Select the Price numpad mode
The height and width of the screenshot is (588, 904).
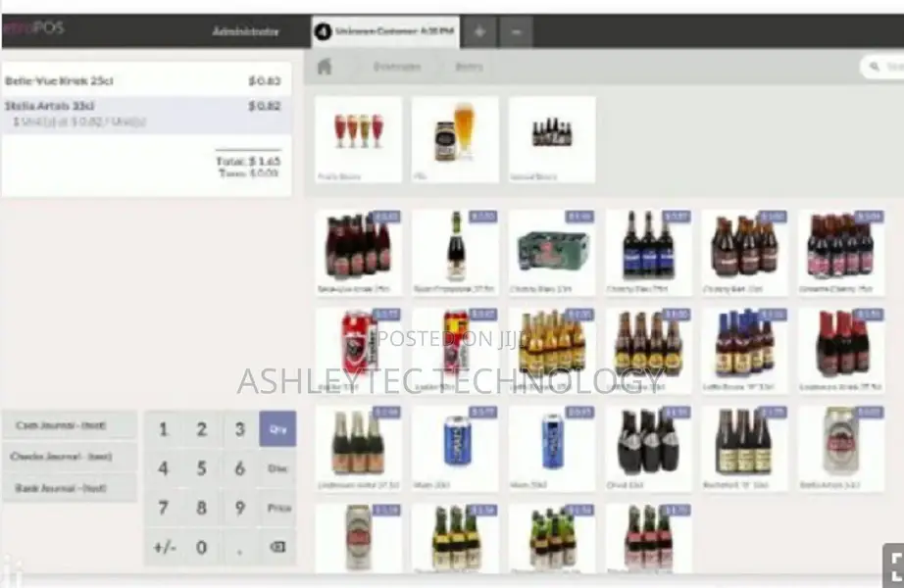click(x=277, y=508)
